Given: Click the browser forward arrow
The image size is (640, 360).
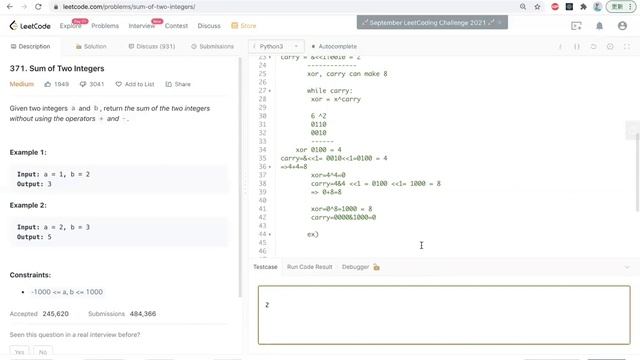Looking at the screenshot, I should coord(24,7).
